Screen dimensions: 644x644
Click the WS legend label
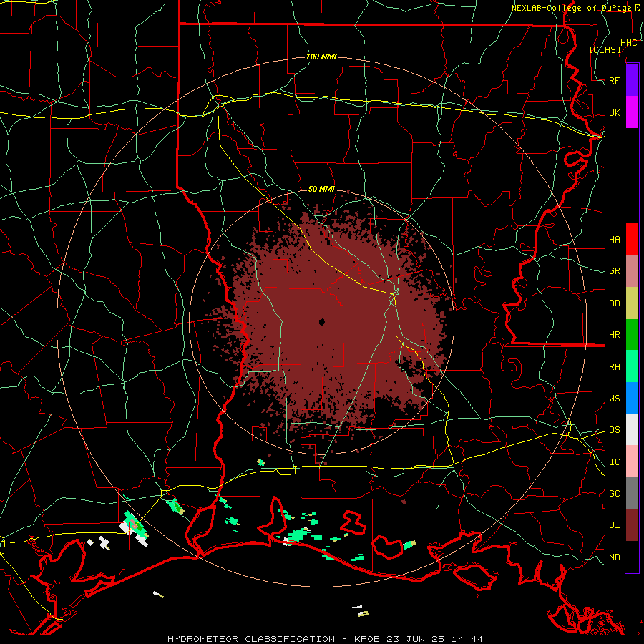click(614, 399)
